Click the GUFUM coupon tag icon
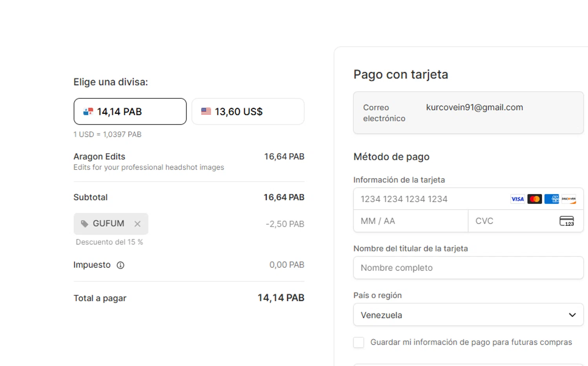 click(84, 224)
